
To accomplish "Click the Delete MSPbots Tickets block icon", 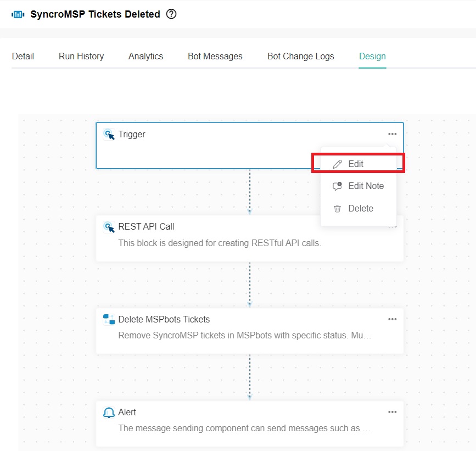I will point(109,320).
